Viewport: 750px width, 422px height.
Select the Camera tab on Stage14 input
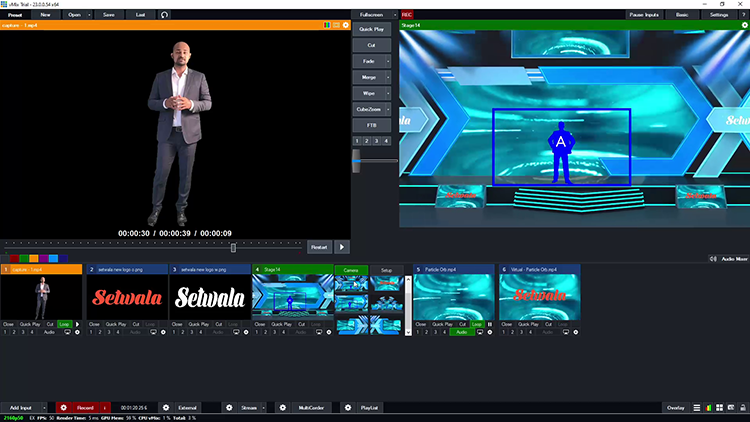pos(352,270)
